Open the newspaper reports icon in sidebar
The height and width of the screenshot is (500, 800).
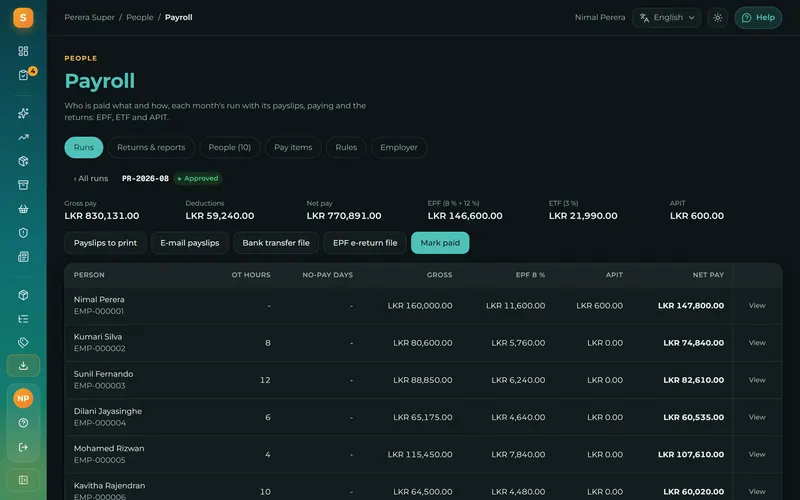coord(23,257)
